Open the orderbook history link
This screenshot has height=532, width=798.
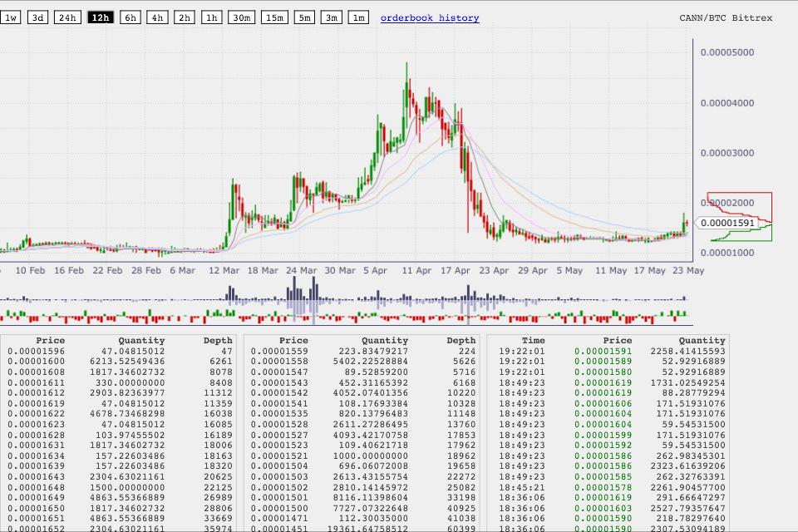[x=430, y=17]
